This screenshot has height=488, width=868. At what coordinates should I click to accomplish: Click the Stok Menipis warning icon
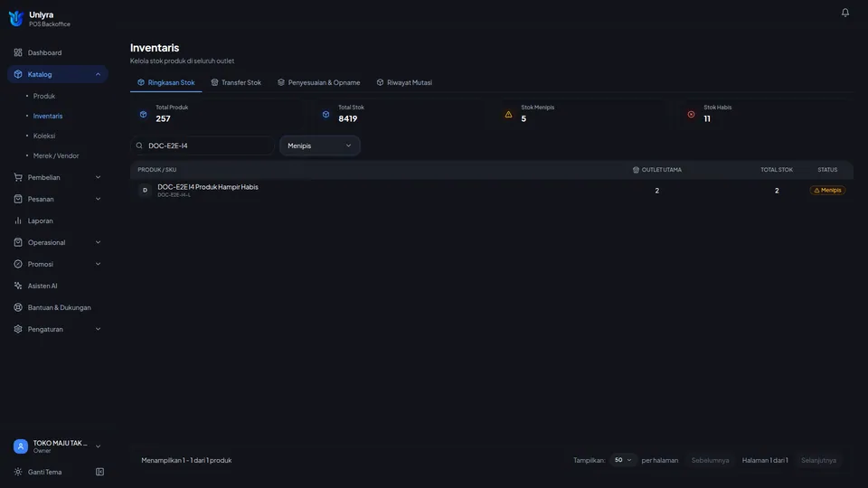(x=508, y=114)
